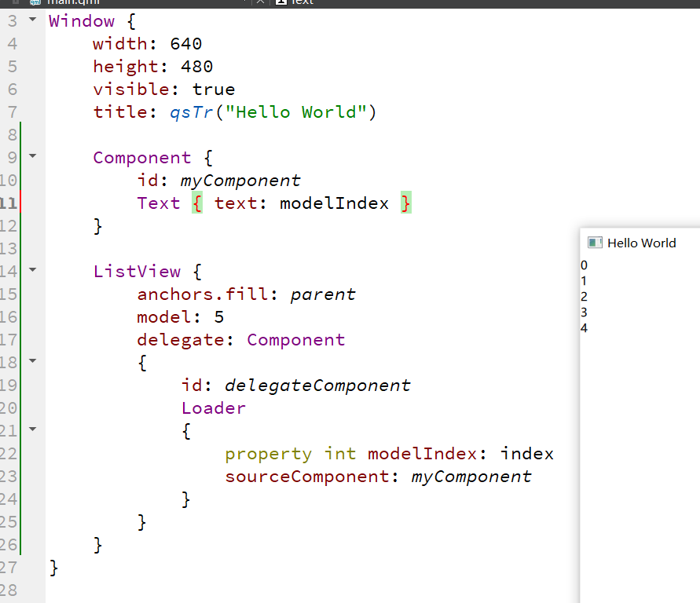This screenshot has width=700, height=603.
Task: Fold the ListView block on line 14
Action: tap(32, 269)
